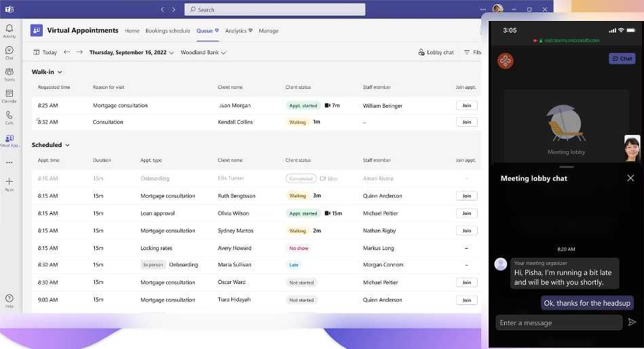Open the date picker for Thursday, September 16, 2022

point(132,52)
